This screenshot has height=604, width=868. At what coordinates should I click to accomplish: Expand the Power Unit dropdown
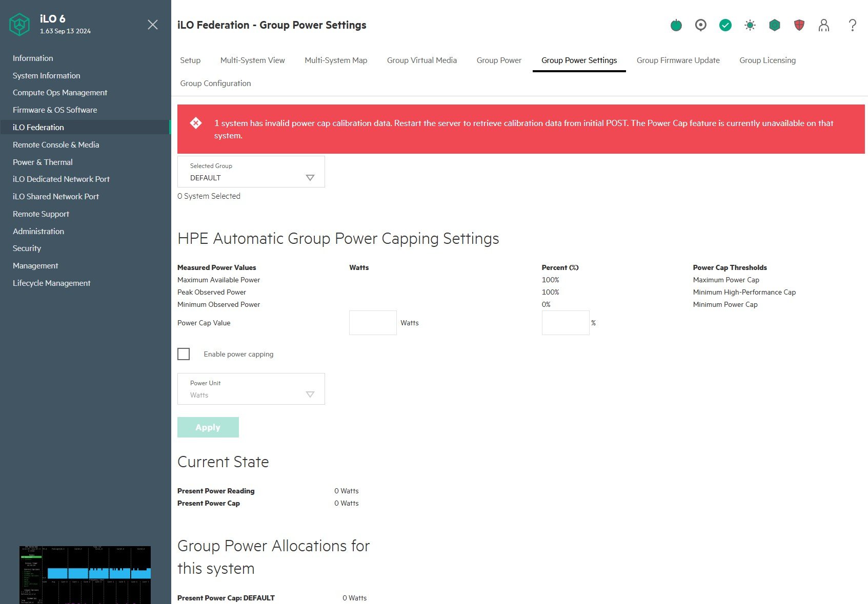(x=251, y=389)
